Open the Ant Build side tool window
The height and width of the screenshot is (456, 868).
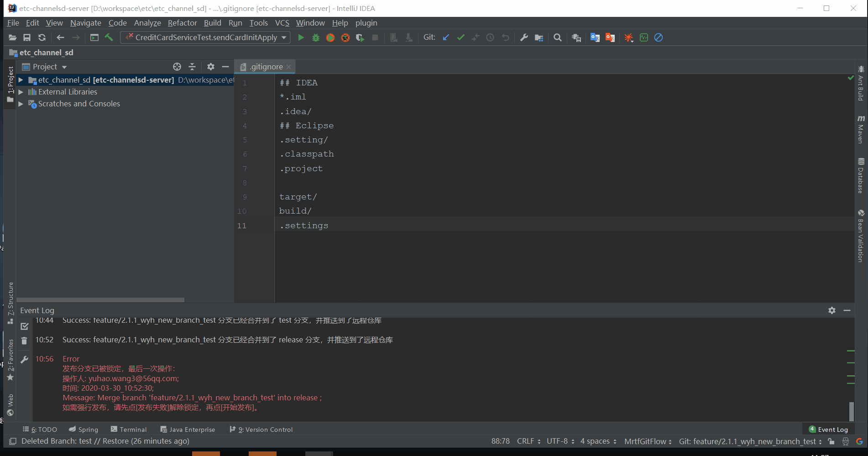861,83
